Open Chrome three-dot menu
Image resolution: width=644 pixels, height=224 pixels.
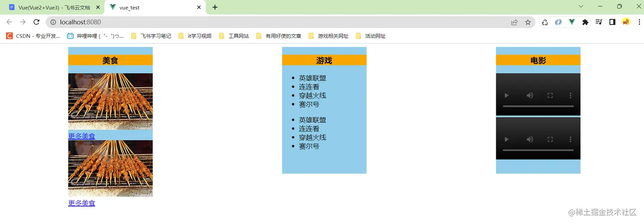click(639, 22)
